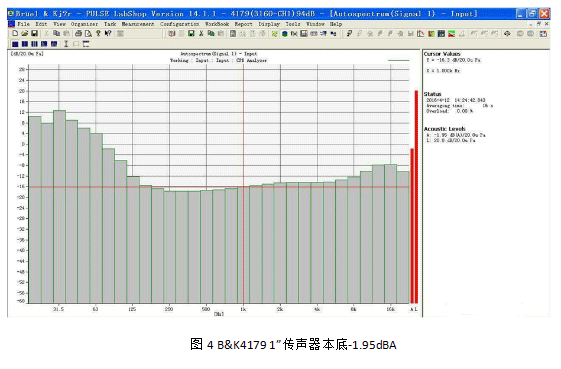561x369 pixels.
Task: Click the Print icon in toolbar
Action: coord(78,33)
